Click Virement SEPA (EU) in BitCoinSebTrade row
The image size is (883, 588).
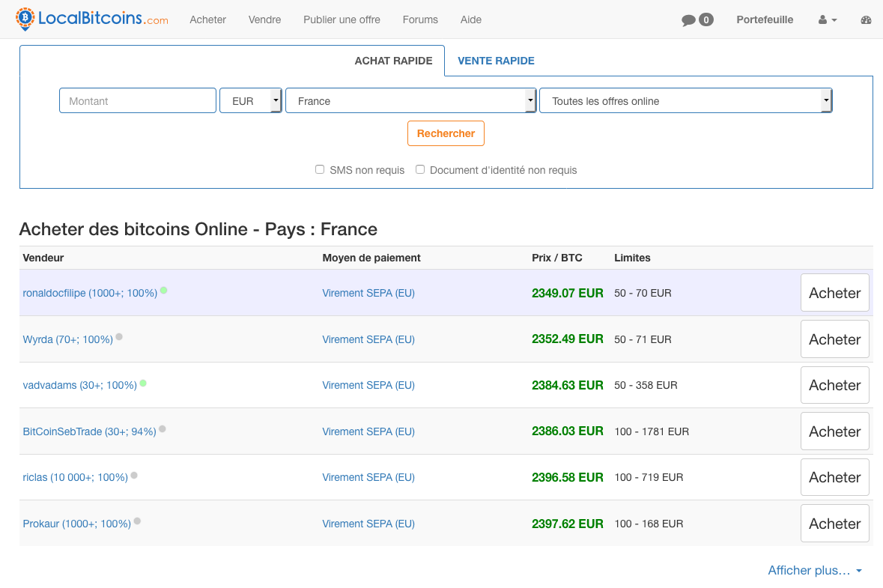[368, 431]
